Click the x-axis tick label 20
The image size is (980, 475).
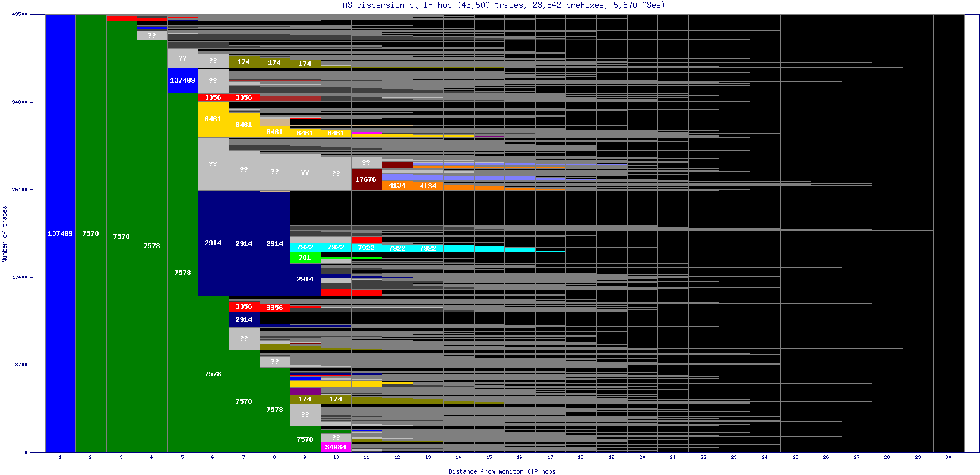tap(642, 457)
